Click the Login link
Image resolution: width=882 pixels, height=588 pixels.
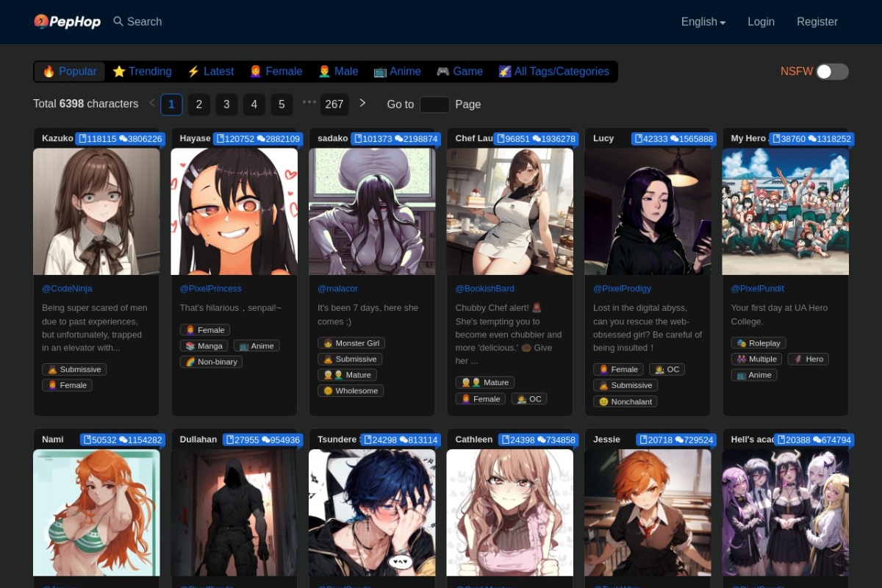[x=761, y=22]
